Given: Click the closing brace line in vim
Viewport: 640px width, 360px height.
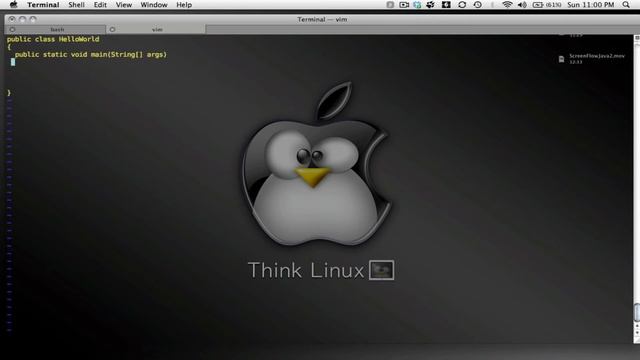Looking at the screenshot, I should click(9, 93).
